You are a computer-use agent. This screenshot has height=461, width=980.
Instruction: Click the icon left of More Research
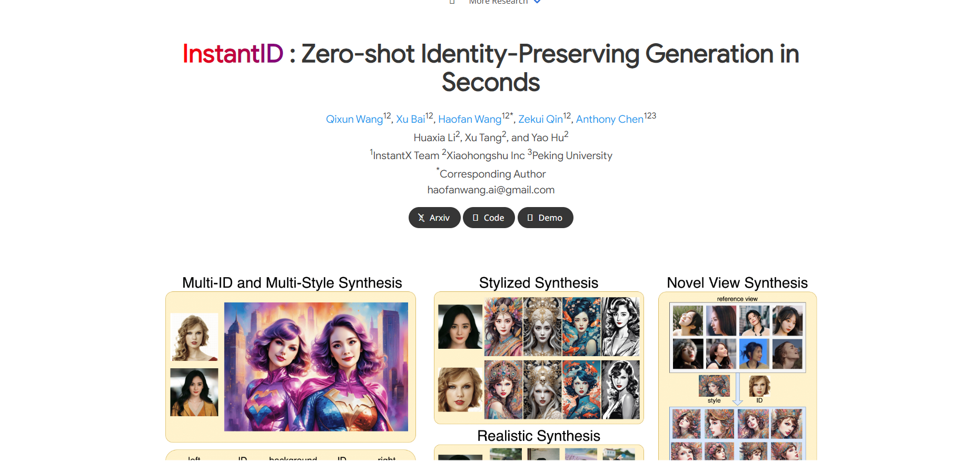click(452, 2)
